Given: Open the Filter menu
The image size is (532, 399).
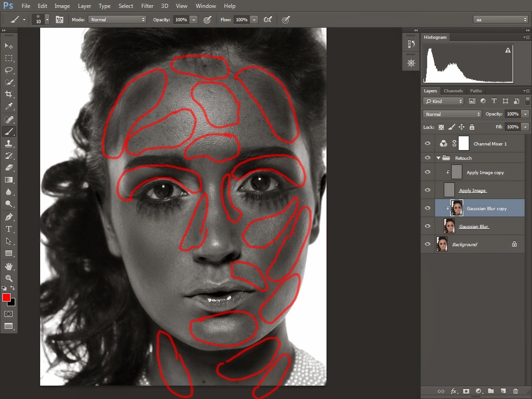Looking at the screenshot, I should (147, 6).
